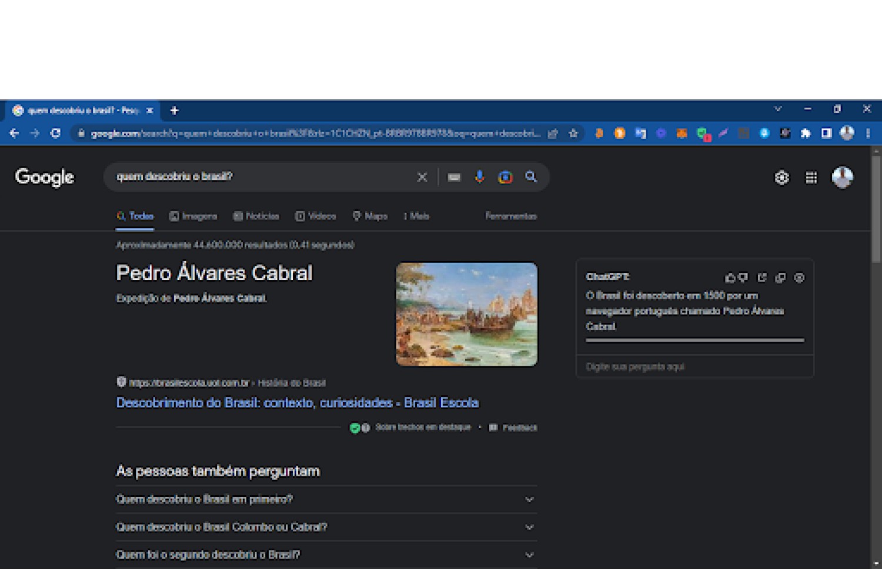Bookmark this page with star icon
This screenshot has height=588, width=882.
coord(573,133)
